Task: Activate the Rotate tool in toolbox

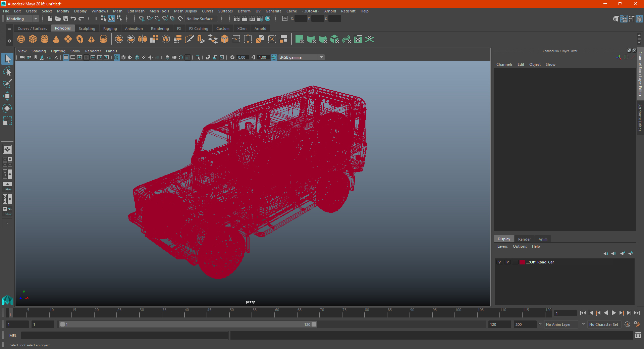Action: tap(7, 108)
